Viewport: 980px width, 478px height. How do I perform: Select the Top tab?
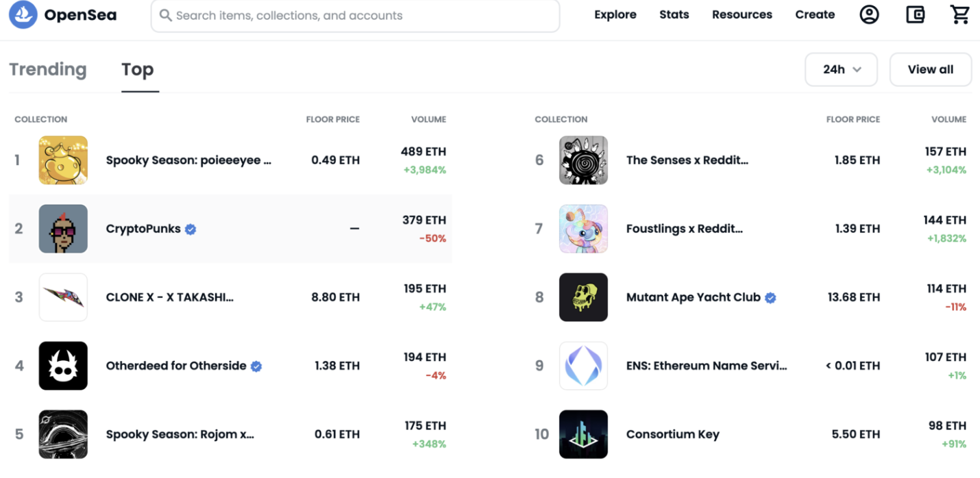pos(138,70)
